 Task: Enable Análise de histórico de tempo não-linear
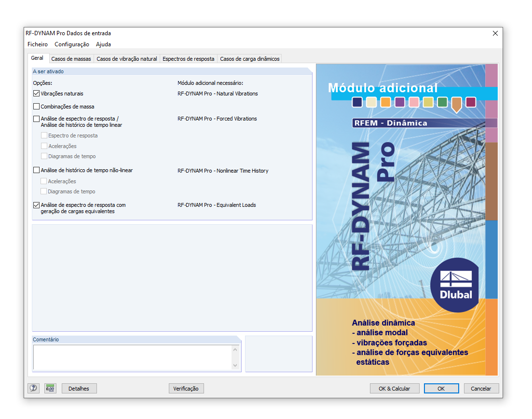click(x=36, y=170)
